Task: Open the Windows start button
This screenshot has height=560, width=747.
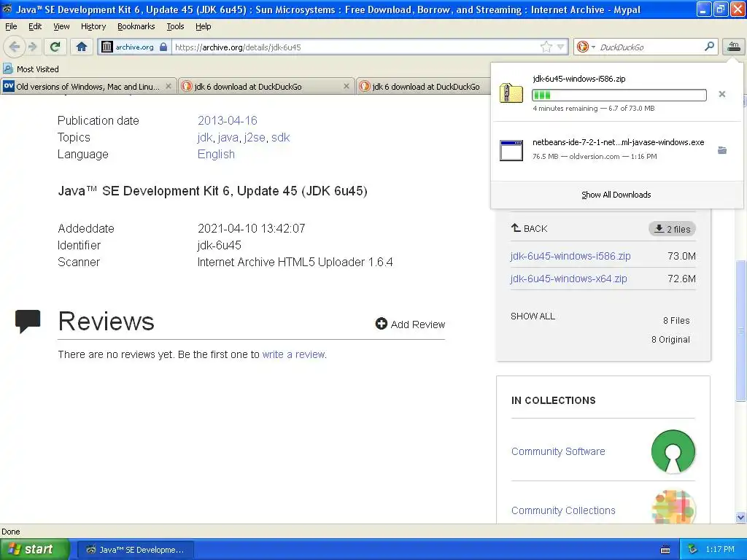Action: click(34, 549)
